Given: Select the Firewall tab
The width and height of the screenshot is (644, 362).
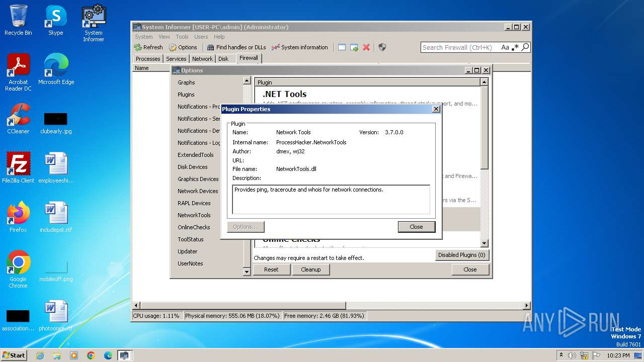Looking at the screenshot, I should (249, 58).
